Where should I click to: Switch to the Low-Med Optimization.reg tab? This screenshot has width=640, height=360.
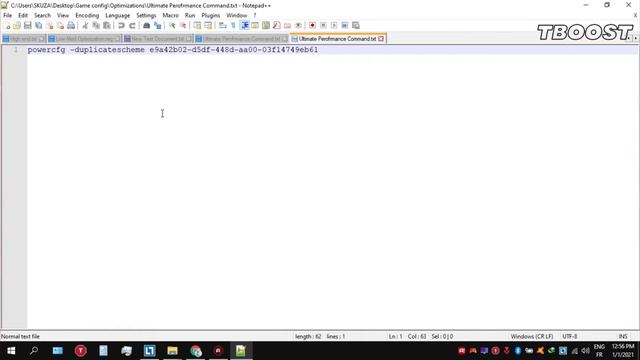[x=84, y=39]
